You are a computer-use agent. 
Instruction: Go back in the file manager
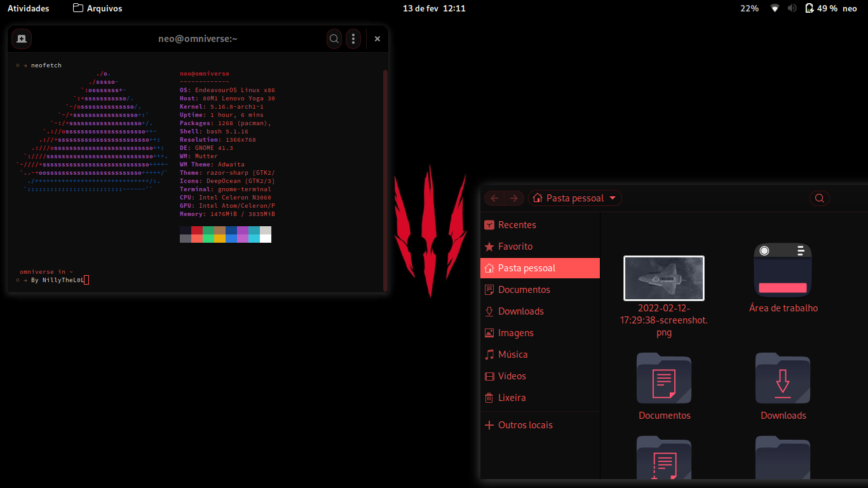point(494,198)
